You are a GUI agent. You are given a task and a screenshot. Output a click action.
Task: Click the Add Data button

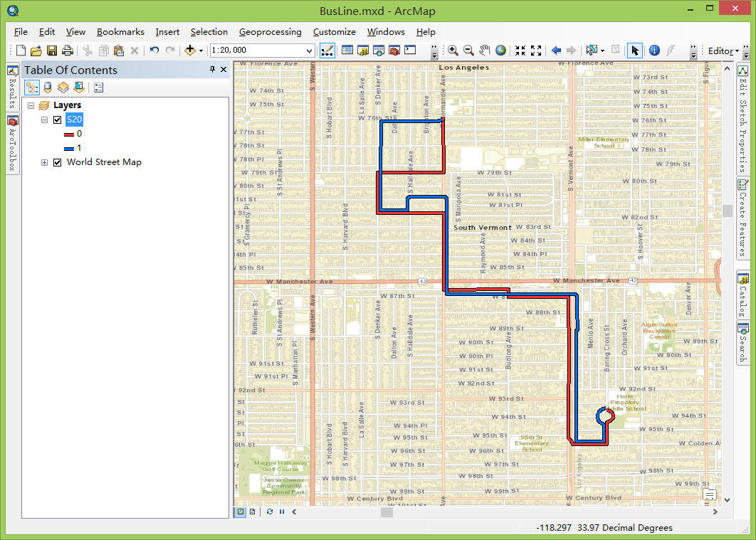click(x=190, y=50)
